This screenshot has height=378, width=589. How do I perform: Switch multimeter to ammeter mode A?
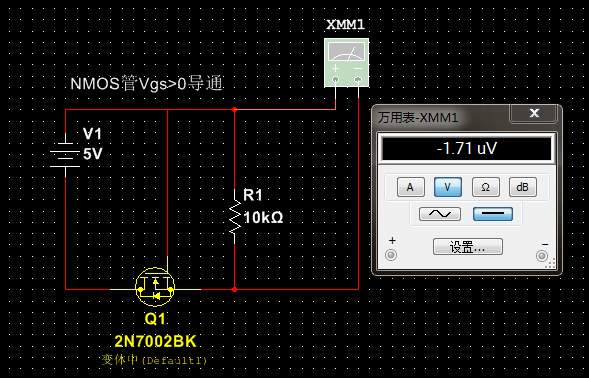coord(411,187)
